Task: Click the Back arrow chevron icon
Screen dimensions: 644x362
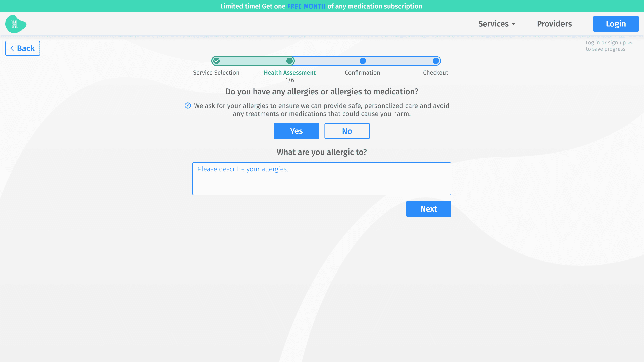Action: (x=12, y=48)
